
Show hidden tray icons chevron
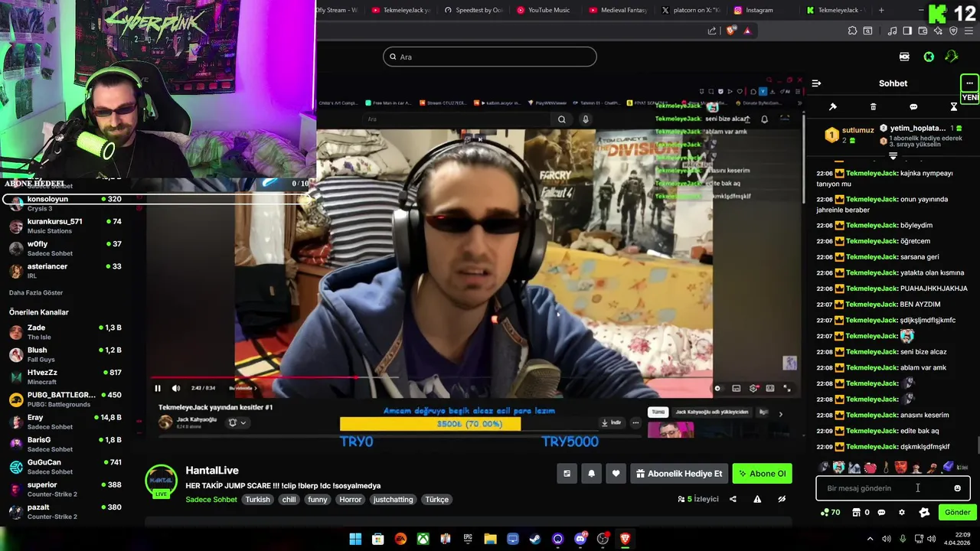(870, 539)
